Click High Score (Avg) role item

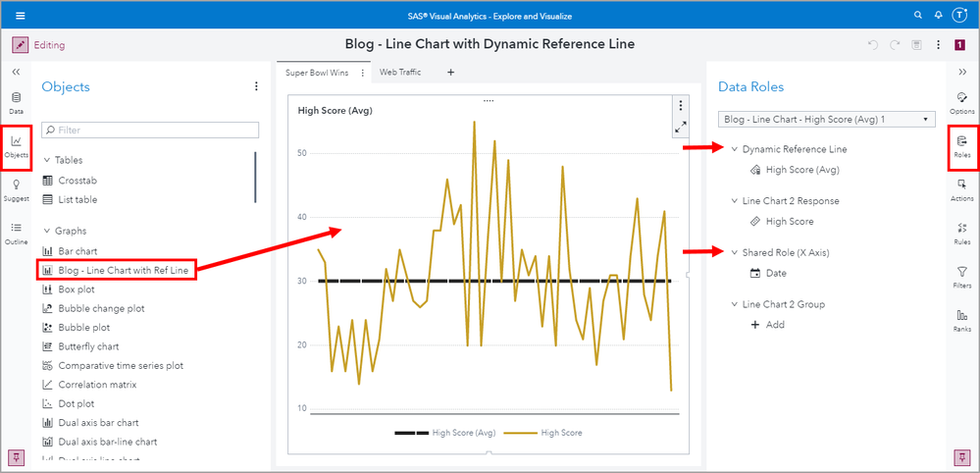coord(795,170)
